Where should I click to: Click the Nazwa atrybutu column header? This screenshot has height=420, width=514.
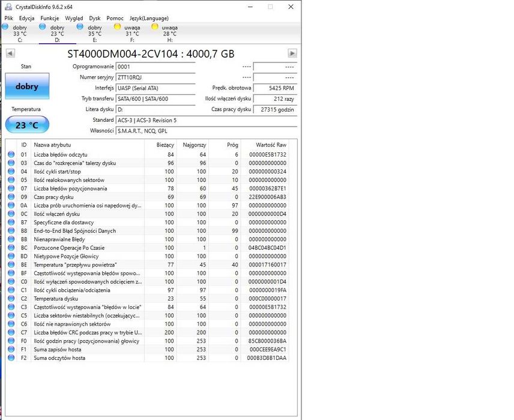[x=88, y=145]
